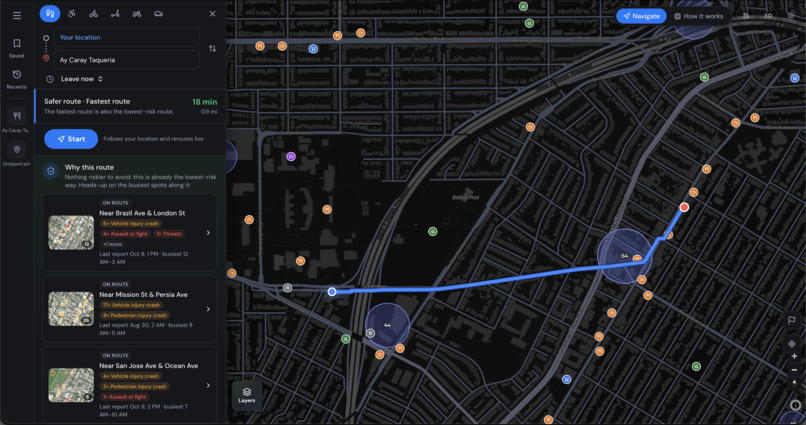The image size is (806, 425).
Task: Select the car driving travel mode
Action: (158, 14)
